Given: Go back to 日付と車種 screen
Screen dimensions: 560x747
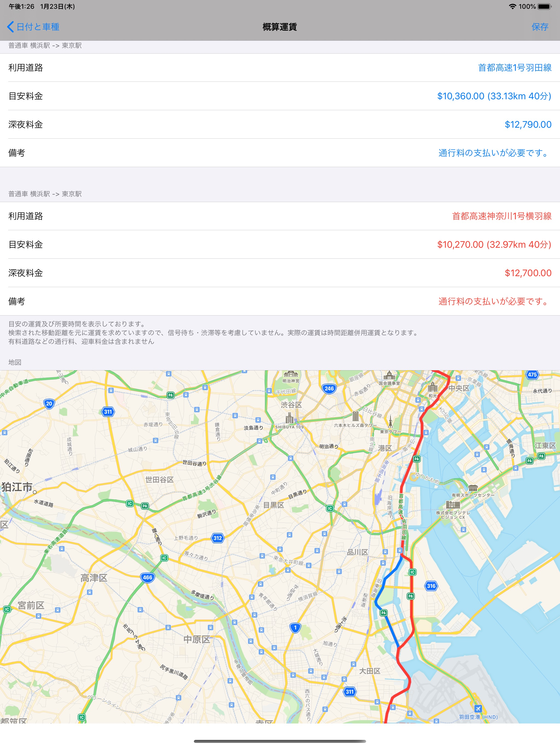Looking at the screenshot, I should pyautogui.click(x=33, y=27).
